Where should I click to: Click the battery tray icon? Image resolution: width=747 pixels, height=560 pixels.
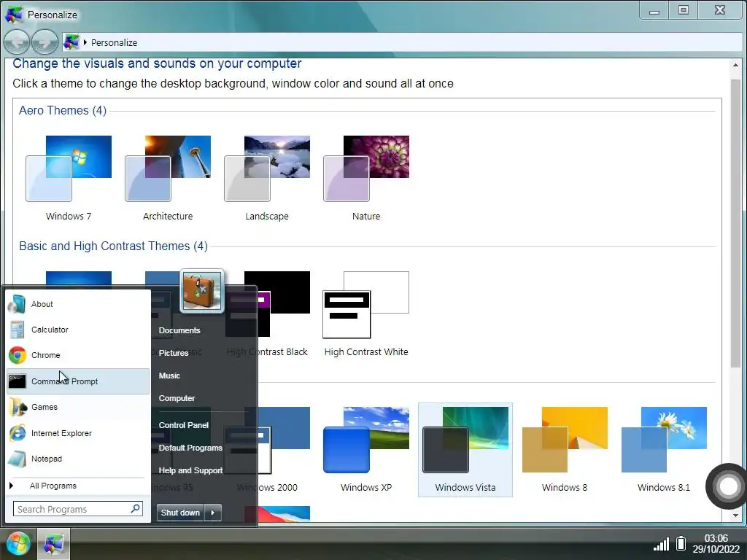click(x=681, y=543)
